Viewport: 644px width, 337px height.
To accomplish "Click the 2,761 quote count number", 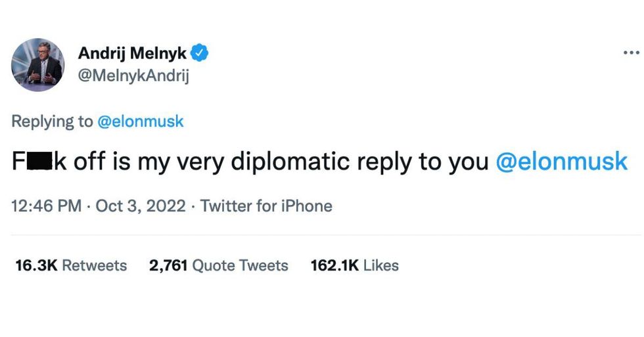I will pos(168,265).
